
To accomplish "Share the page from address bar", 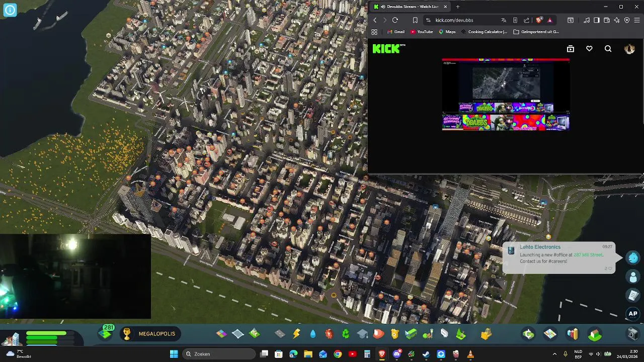I will (x=526, y=20).
